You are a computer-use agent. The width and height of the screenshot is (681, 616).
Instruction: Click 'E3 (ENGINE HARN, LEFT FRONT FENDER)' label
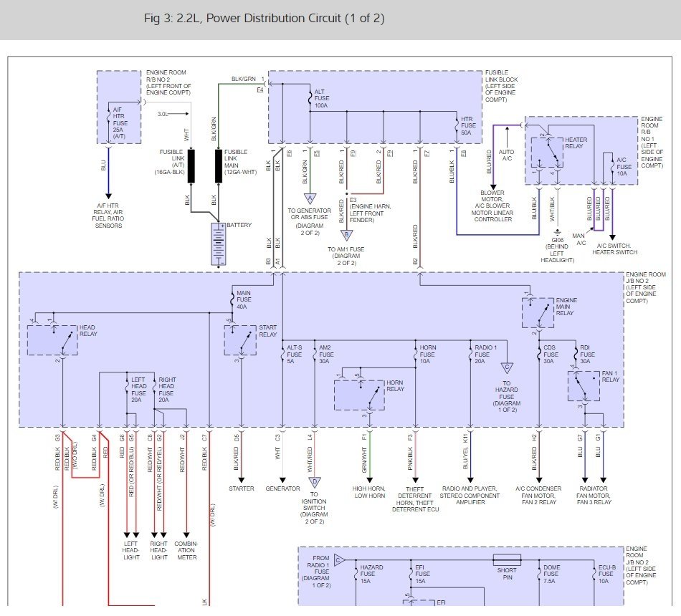(x=370, y=210)
